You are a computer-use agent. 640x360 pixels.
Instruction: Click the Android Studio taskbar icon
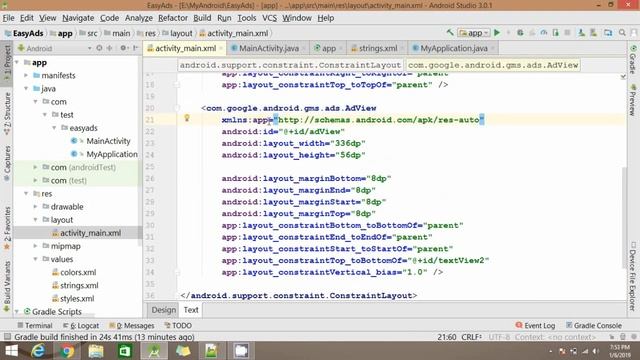[x=154, y=351]
